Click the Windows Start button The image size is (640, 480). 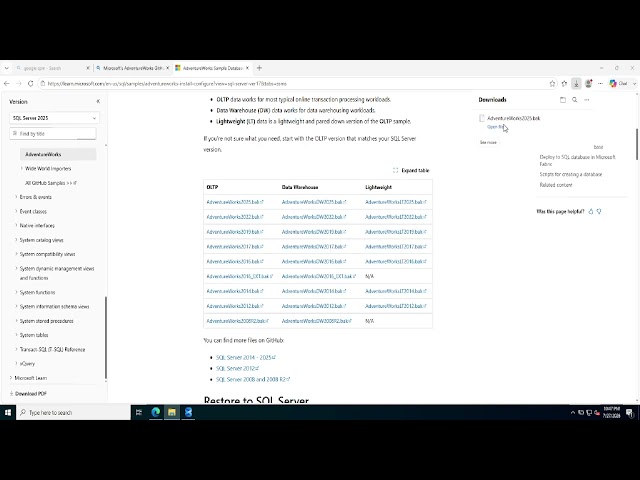[8, 413]
